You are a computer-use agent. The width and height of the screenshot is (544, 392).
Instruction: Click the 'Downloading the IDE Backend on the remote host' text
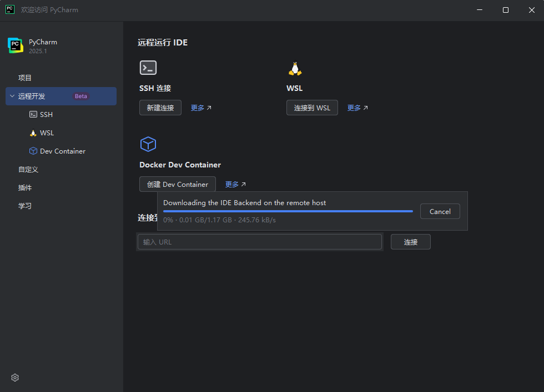pyautogui.click(x=245, y=203)
